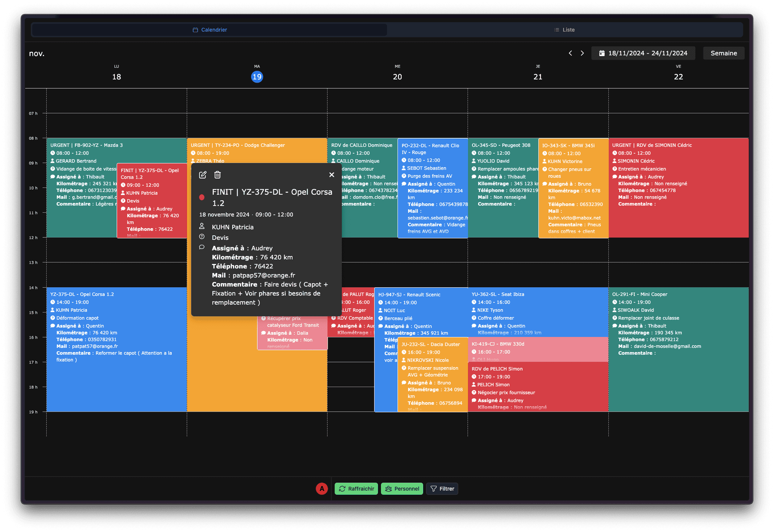Open the 18/11/2024 - 24/11/2024 date picker
The image size is (774, 532).
(x=643, y=53)
